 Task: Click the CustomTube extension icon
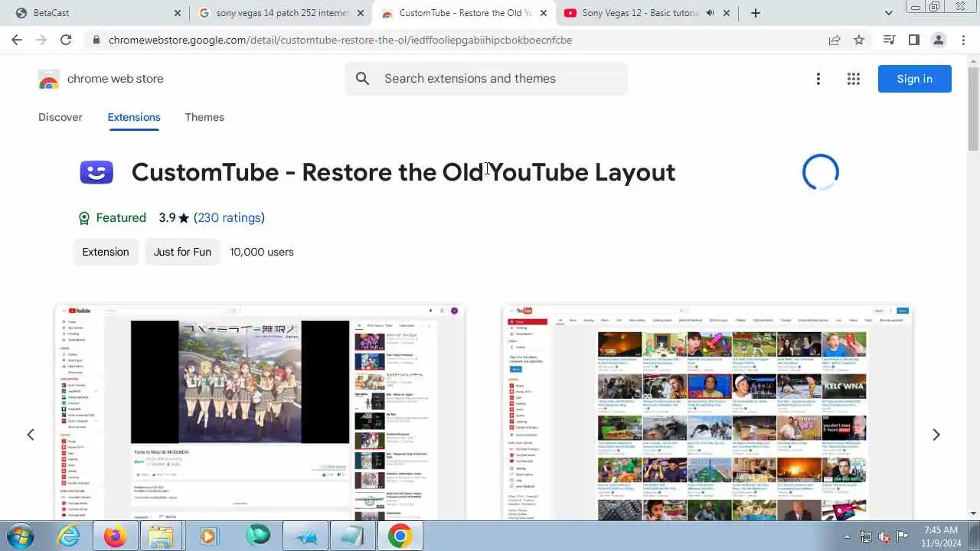96,172
